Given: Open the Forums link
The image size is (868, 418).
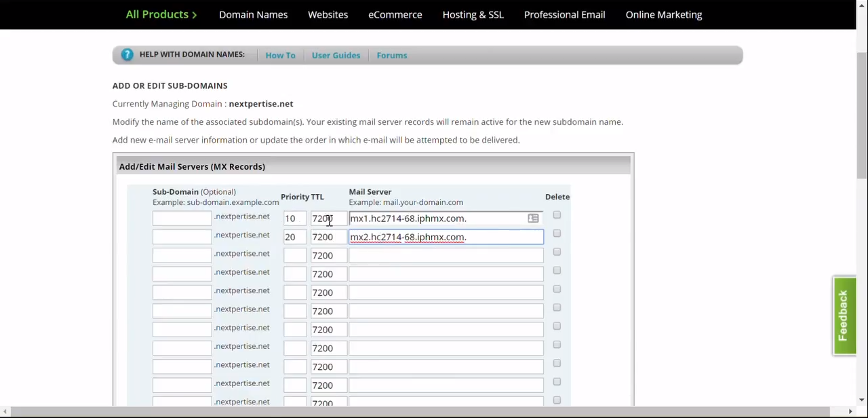Looking at the screenshot, I should (x=391, y=56).
